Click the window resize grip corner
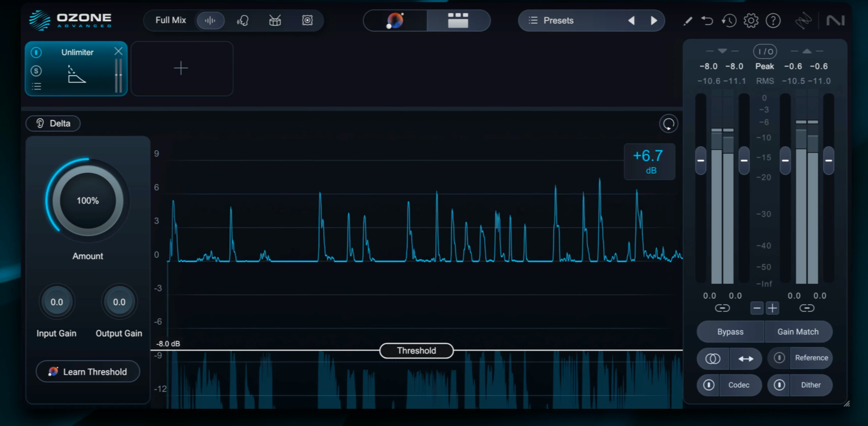Viewport: 868px width, 426px height. click(x=847, y=403)
